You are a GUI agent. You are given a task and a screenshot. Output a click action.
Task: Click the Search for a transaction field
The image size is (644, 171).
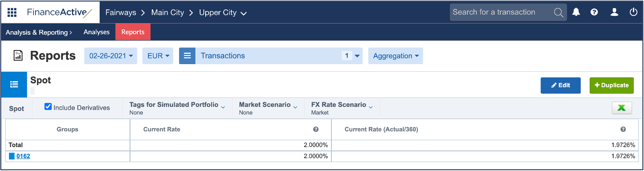coord(500,12)
